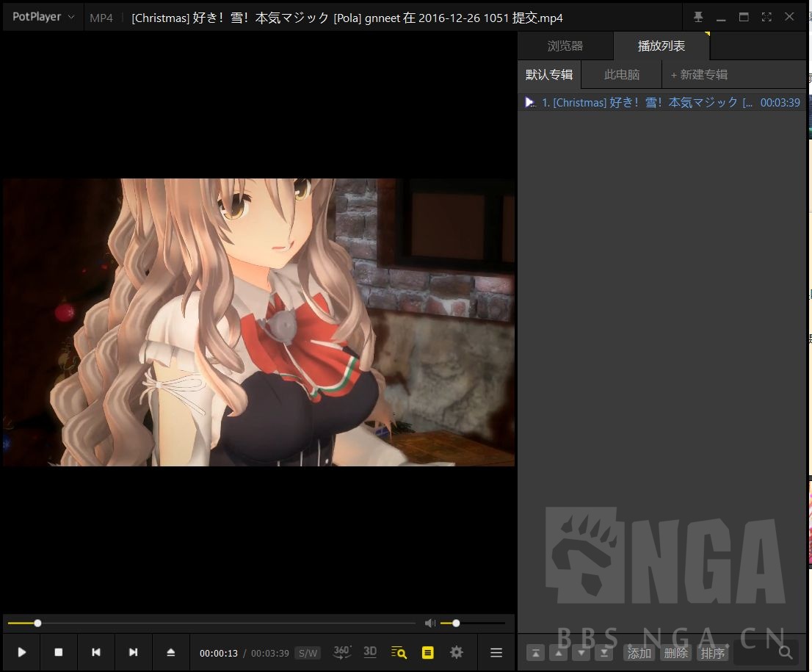Mute the volume speaker icon
The width and height of the screenshot is (812, 672).
click(x=429, y=624)
